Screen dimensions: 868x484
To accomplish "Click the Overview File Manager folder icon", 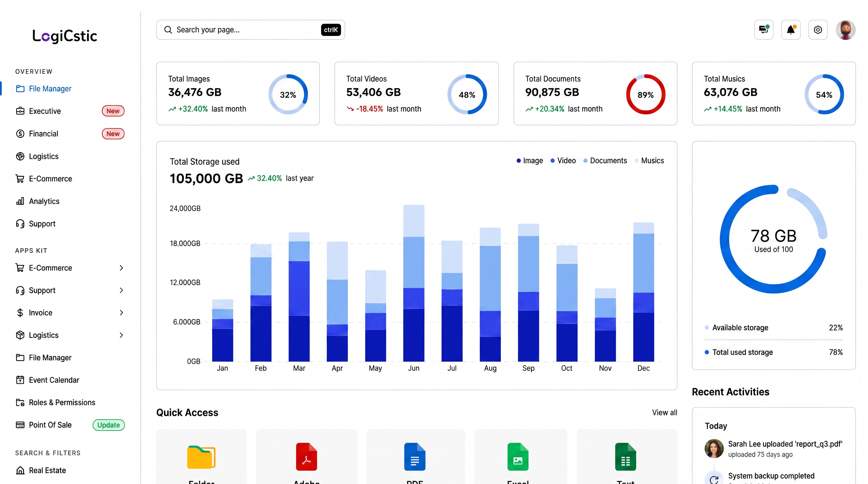I will [x=20, y=89].
